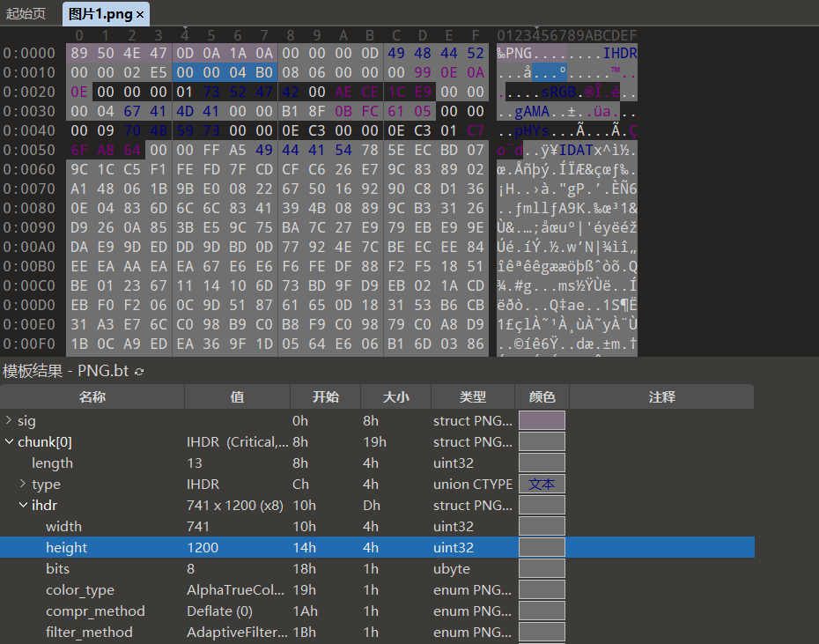Refresh the PNG.bt template results
This screenshot has width=819, height=644.
(x=139, y=372)
